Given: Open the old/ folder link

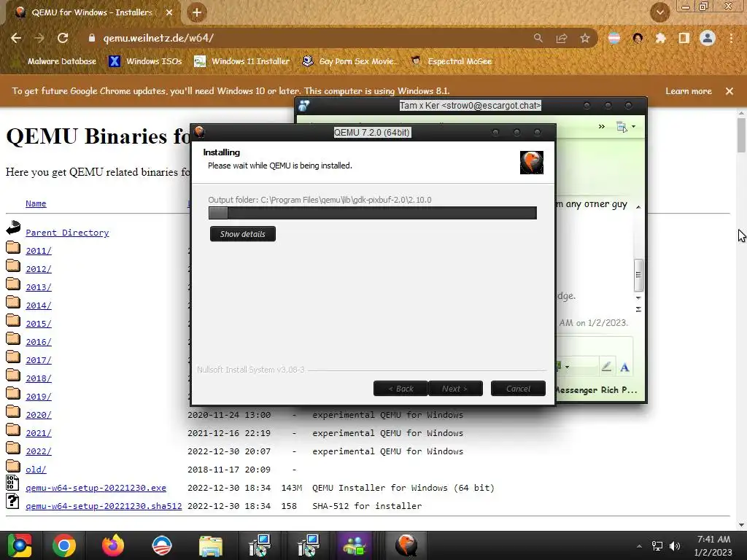Looking at the screenshot, I should pyautogui.click(x=36, y=469).
